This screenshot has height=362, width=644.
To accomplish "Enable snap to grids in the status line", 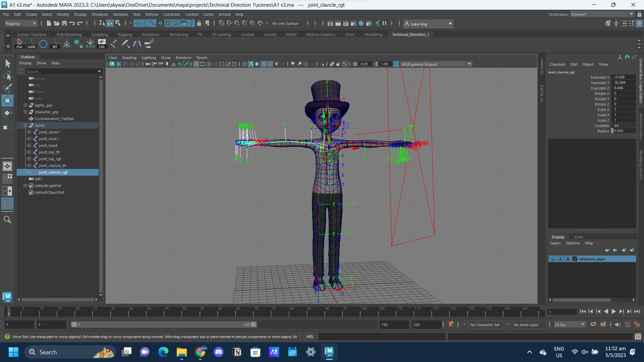I will click(x=221, y=23).
